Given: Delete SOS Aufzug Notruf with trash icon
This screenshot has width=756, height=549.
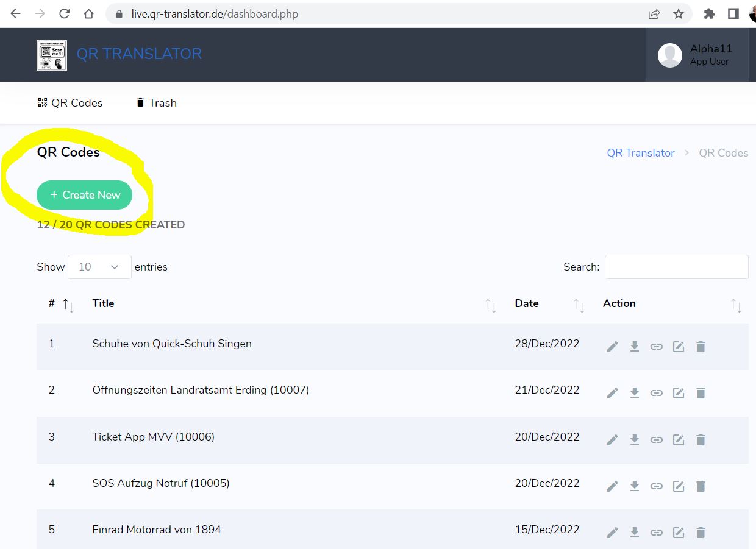Looking at the screenshot, I should (x=701, y=486).
